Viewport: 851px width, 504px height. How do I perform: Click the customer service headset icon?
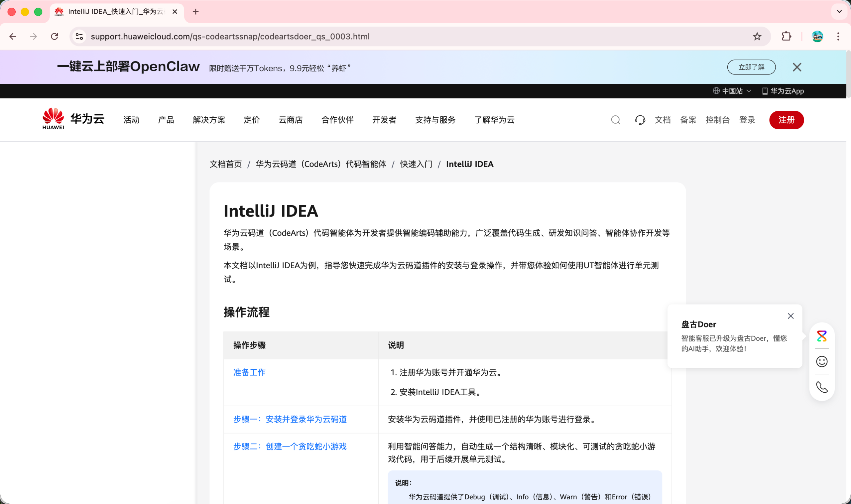(x=640, y=120)
